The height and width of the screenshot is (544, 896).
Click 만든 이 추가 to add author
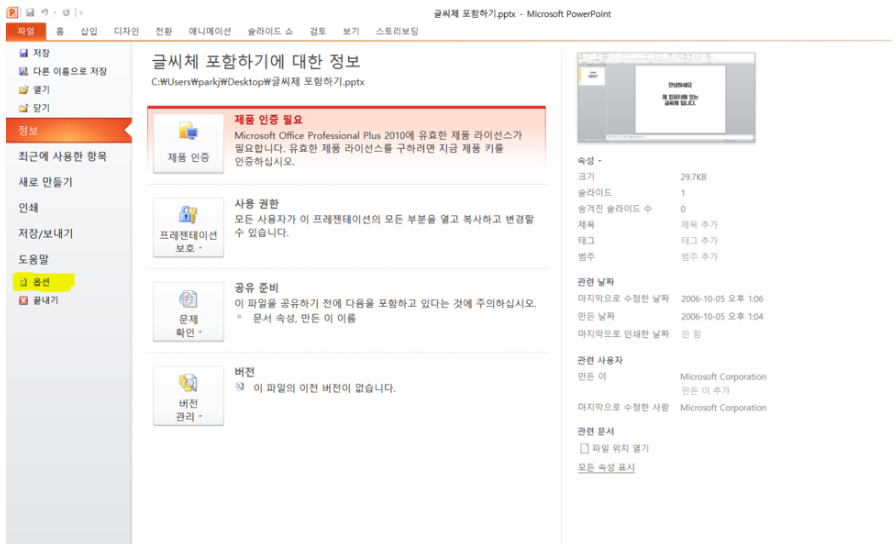tap(705, 390)
